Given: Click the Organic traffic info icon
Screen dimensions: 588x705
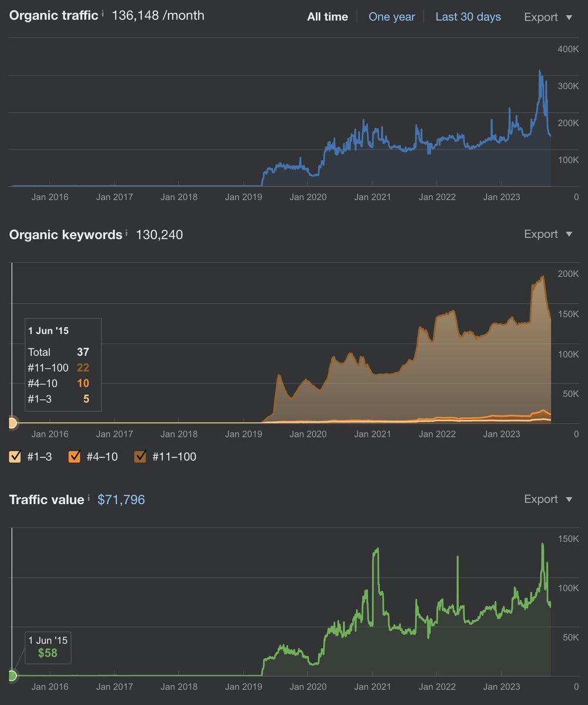Looking at the screenshot, I should [x=103, y=13].
